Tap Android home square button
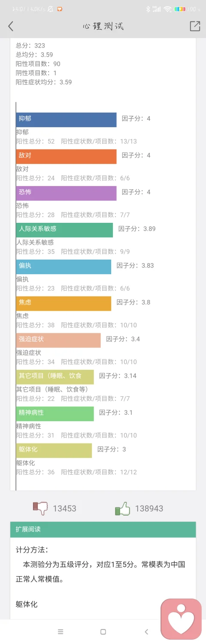Image resolution: width=206 pixels, height=644 pixels. pos(103,632)
